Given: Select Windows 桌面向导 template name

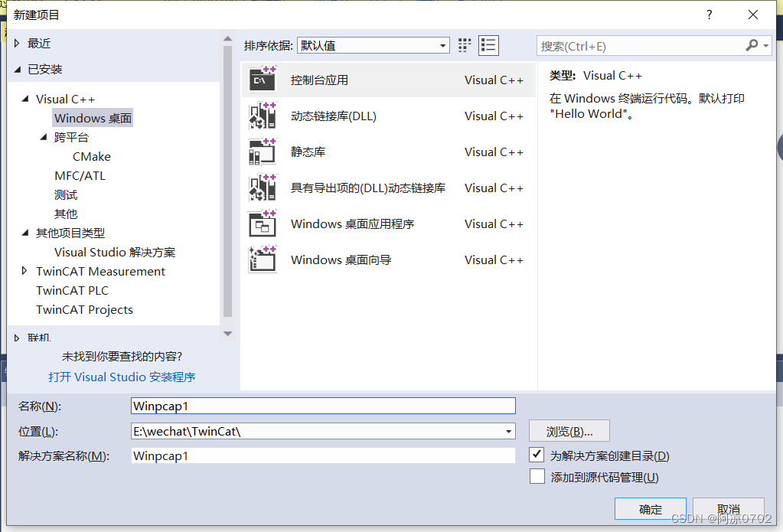Looking at the screenshot, I should (341, 259).
